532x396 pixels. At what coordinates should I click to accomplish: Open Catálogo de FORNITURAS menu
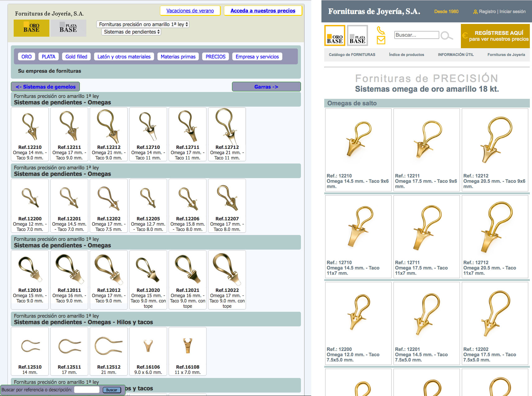352,55
